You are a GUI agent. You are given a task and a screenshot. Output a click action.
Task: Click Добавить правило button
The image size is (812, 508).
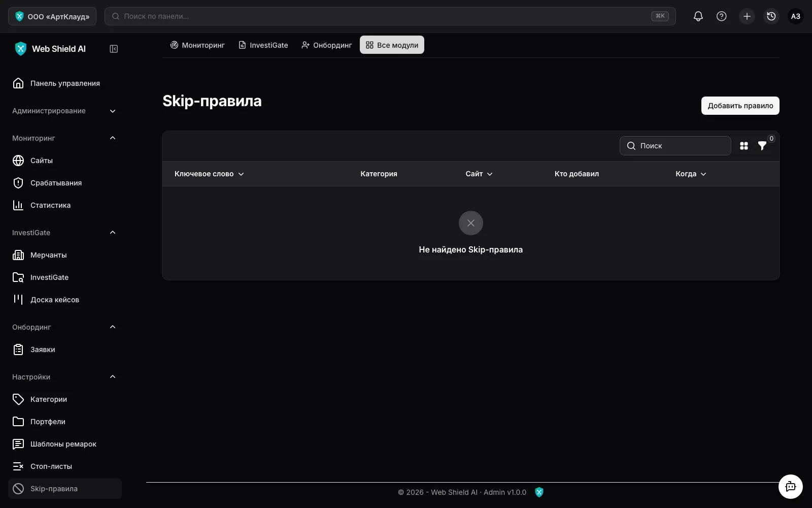pyautogui.click(x=740, y=106)
